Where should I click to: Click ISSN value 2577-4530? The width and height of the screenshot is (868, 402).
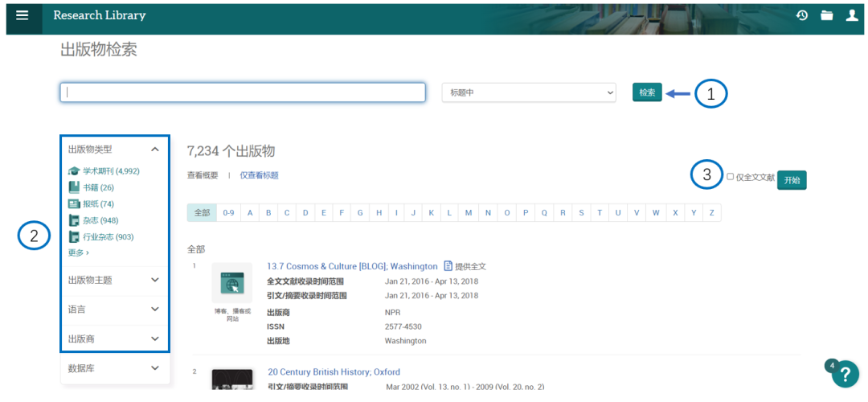[403, 326]
